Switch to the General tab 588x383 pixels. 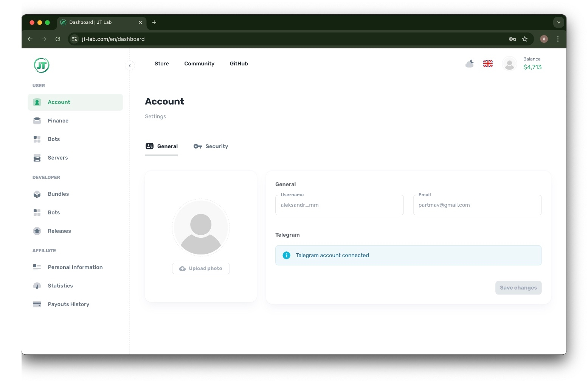pos(161,146)
